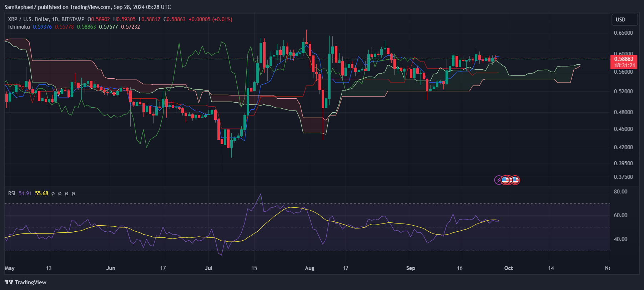
Task: Click the low value L0.58817
Action: 150,19
